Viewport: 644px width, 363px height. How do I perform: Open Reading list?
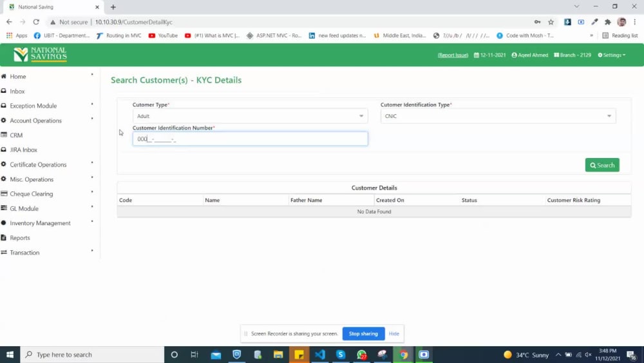620,35
